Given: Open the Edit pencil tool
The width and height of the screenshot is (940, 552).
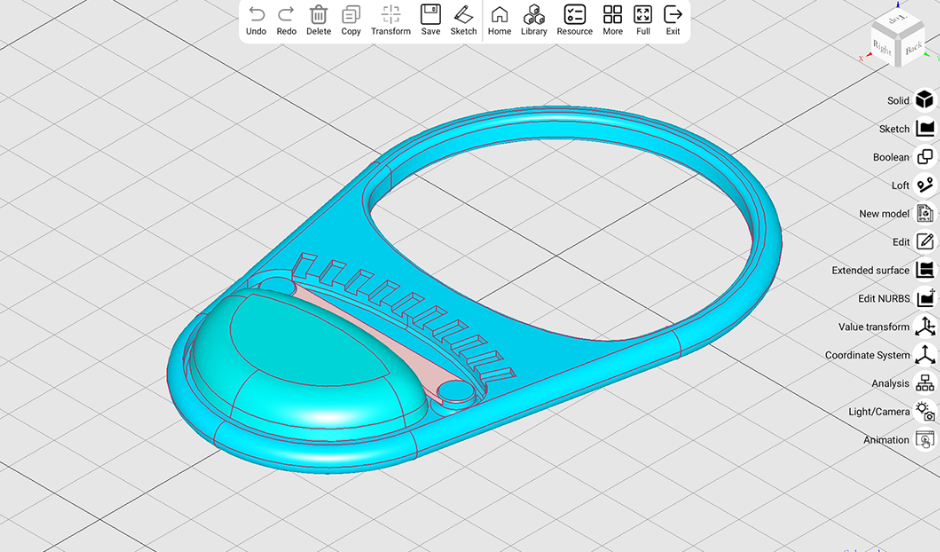Looking at the screenshot, I should (925, 242).
